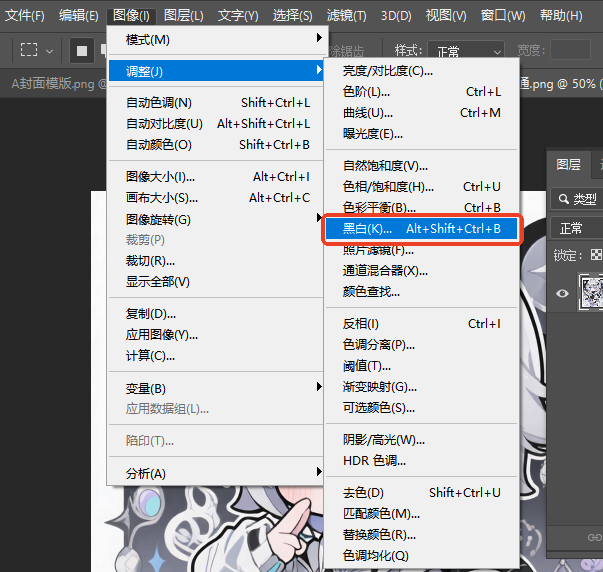This screenshot has width=603, height=572.
Task: Open 图像大小(I) dialog
Action: (215, 177)
